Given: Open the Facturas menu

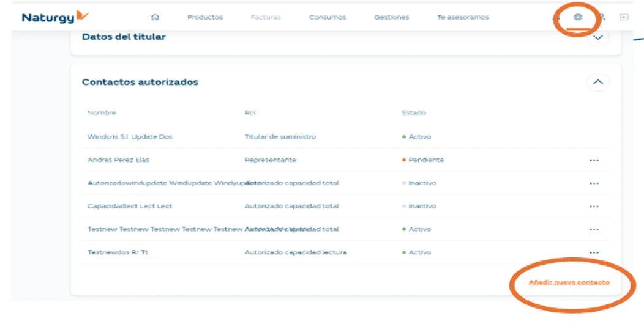Looking at the screenshot, I should (x=266, y=17).
